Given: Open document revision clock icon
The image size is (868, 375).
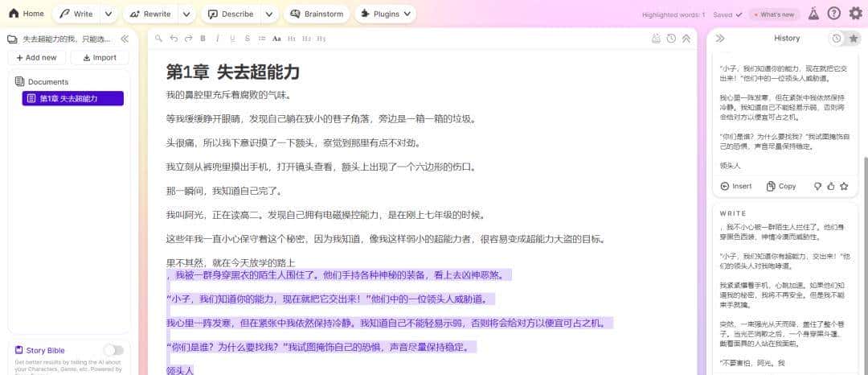Looking at the screenshot, I should 671,38.
